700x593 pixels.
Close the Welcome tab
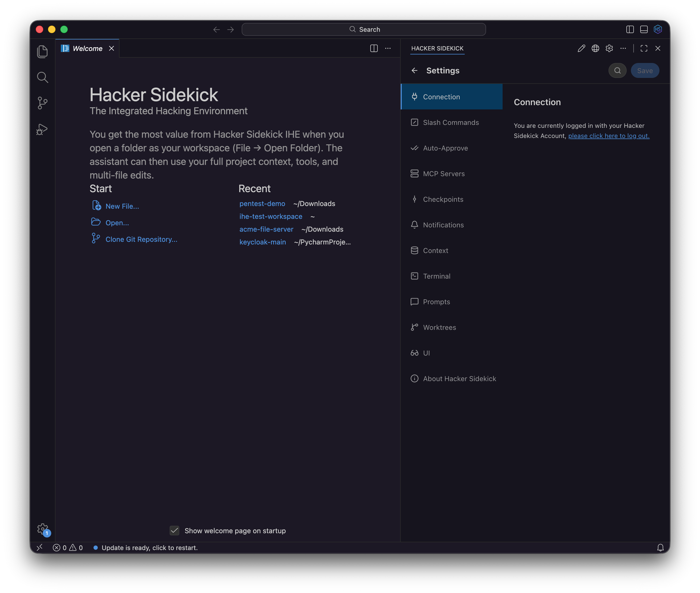point(112,48)
